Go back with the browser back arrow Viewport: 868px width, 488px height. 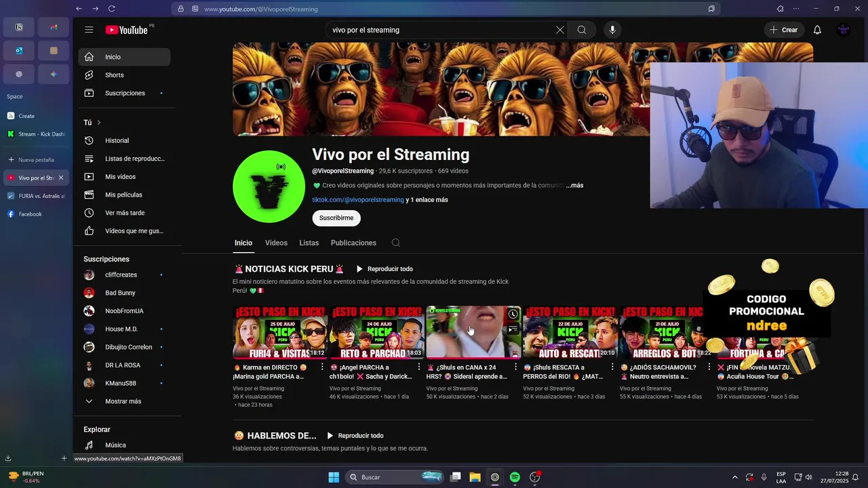click(79, 9)
